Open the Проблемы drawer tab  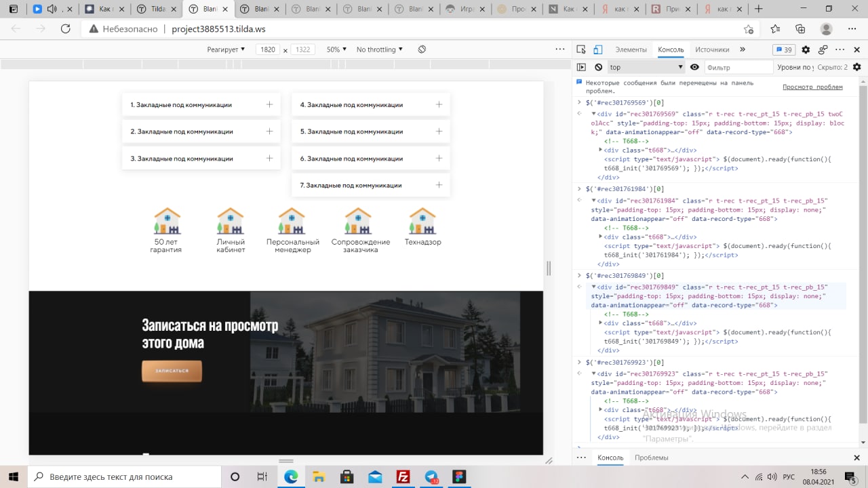point(651,457)
